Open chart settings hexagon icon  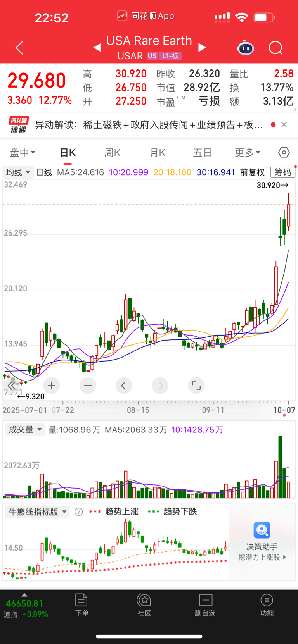point(284,152)
